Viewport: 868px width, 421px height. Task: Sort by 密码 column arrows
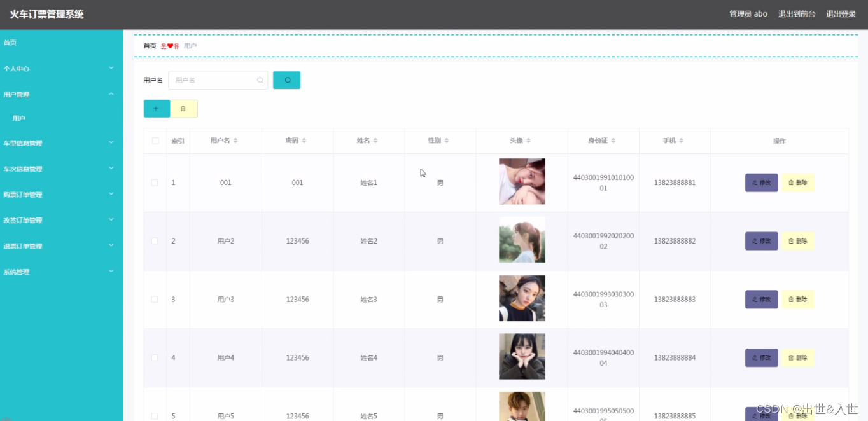pos(304,141)
